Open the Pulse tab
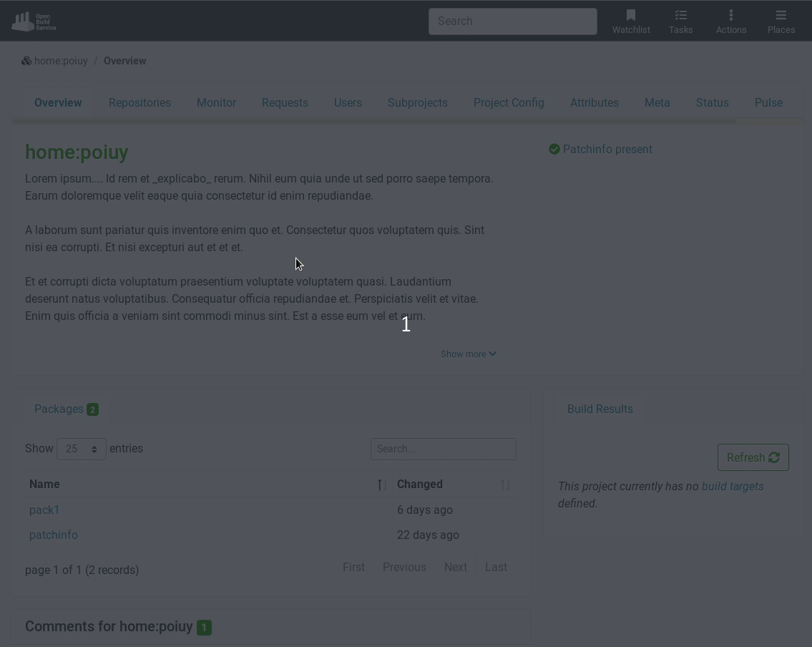 [768, 102]
